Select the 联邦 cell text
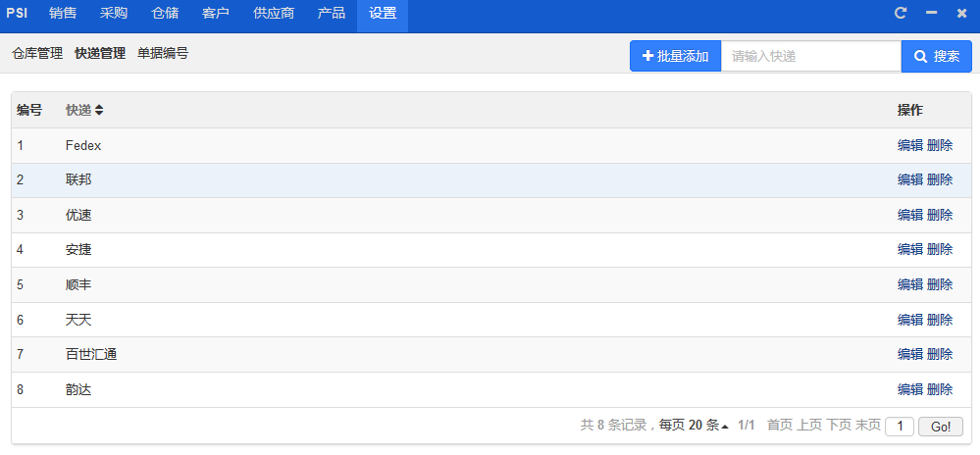 (78, 180)
